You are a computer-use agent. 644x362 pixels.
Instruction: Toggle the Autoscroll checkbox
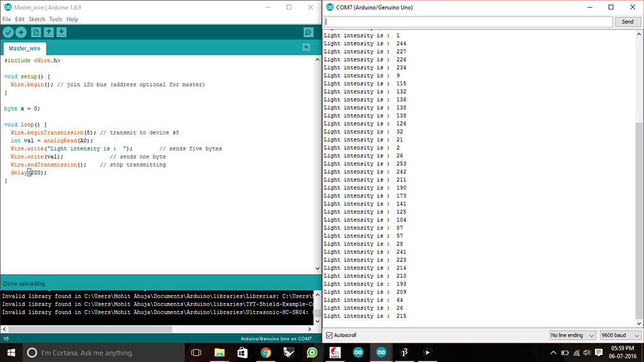(329, 335)
